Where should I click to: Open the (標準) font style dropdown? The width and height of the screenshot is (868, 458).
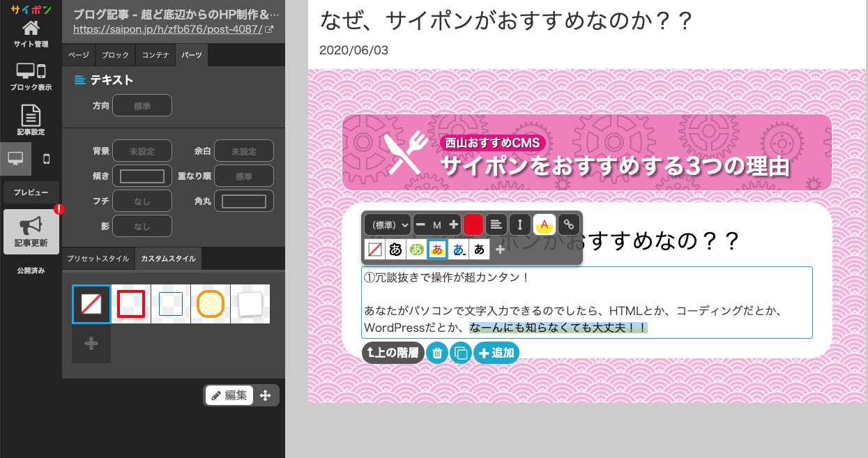[x=387, y=224]
